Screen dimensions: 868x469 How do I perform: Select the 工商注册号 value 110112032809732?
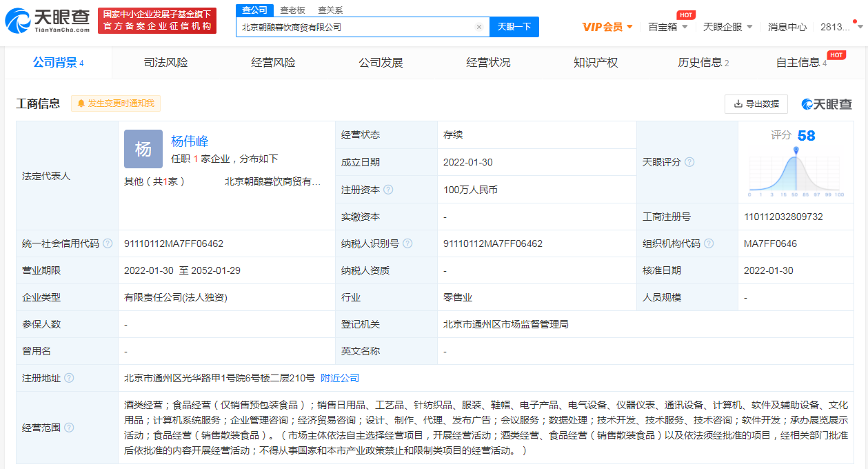pos(783,217)
